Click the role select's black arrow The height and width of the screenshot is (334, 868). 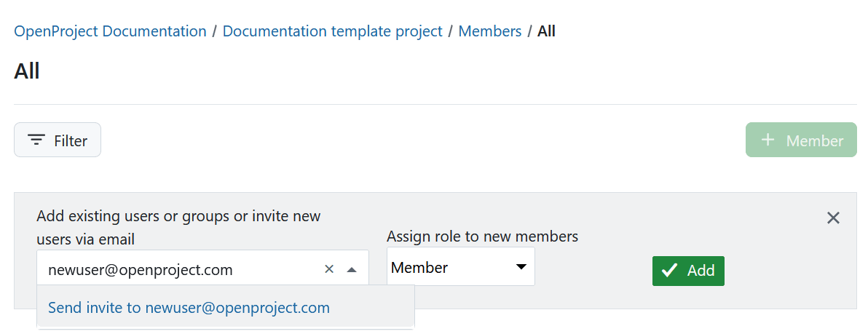coord(521,267)
